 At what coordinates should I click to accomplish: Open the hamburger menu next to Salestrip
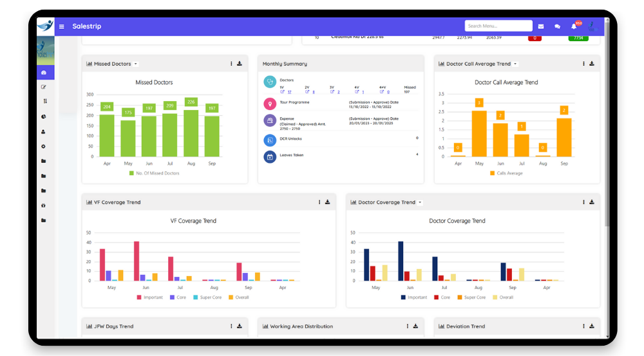[x=62, y=26]
